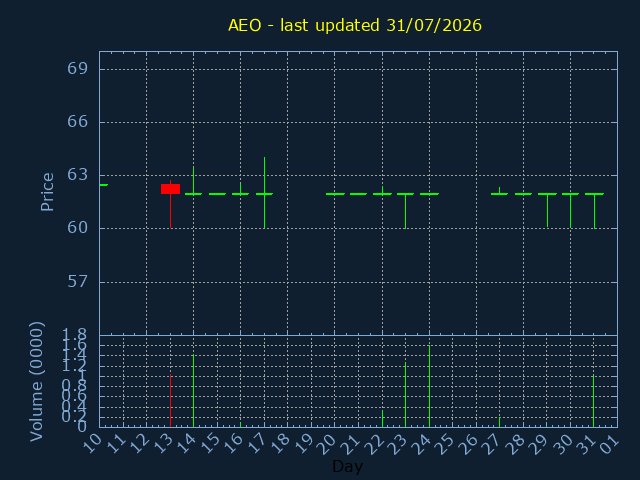Click the red volume bar on day 13
The width and height of the screenshot is (640, 480).
pos(170,400)
